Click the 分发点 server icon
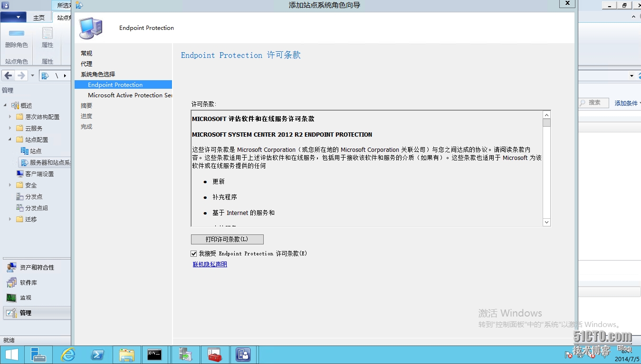The image size is (641, 364). (x=20, y=196)
